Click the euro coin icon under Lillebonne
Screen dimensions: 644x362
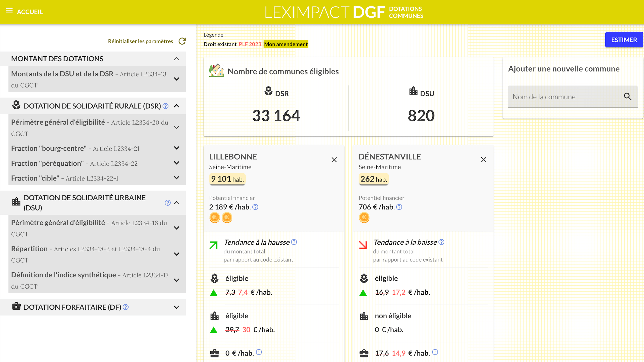214,217
